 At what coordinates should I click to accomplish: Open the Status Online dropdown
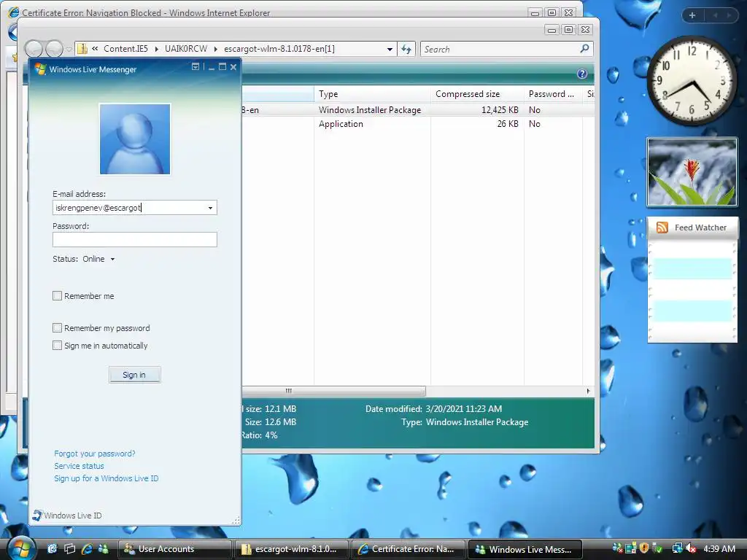coord(112,259)
